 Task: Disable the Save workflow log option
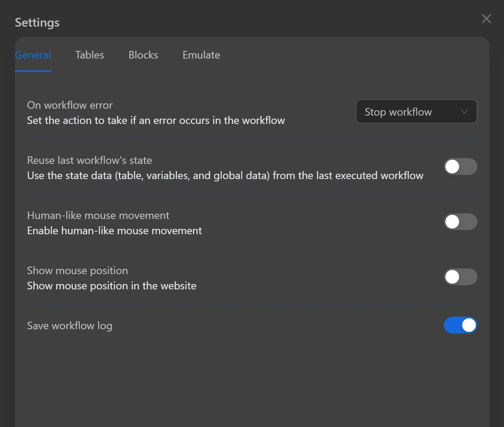[x=460, y=325]
